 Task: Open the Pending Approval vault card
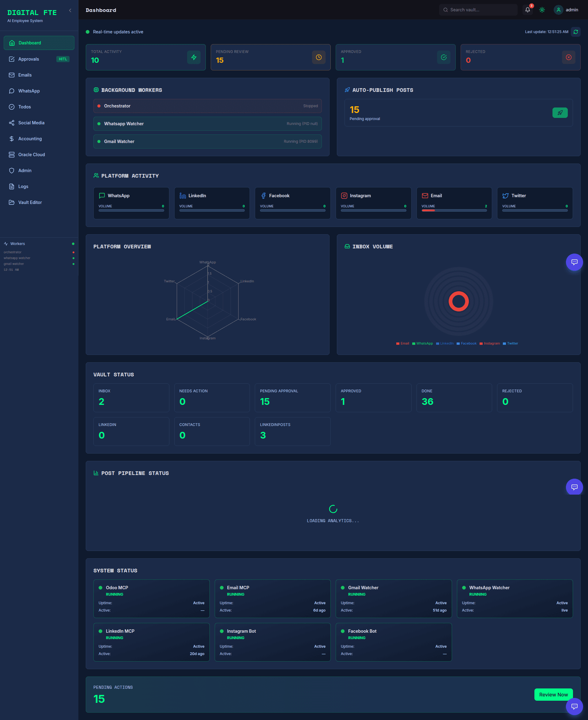(293, 398)
